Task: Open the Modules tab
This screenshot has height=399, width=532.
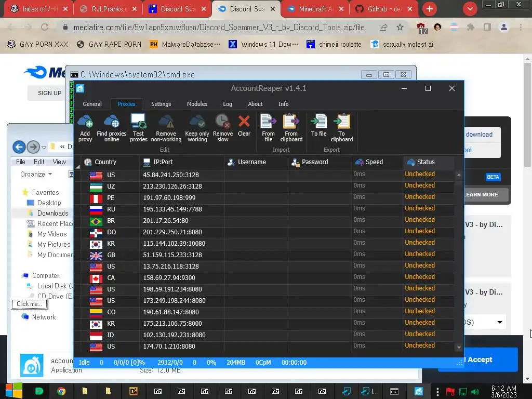Action: (x=197, y=104)
